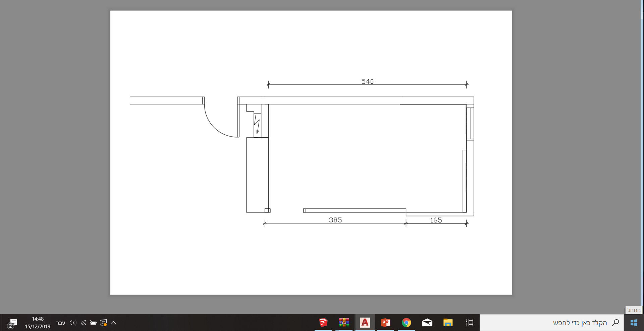The height and width of the screenshot is (331, 644).
Task: Click the 165 dimension label
Action: coord(436,220)
